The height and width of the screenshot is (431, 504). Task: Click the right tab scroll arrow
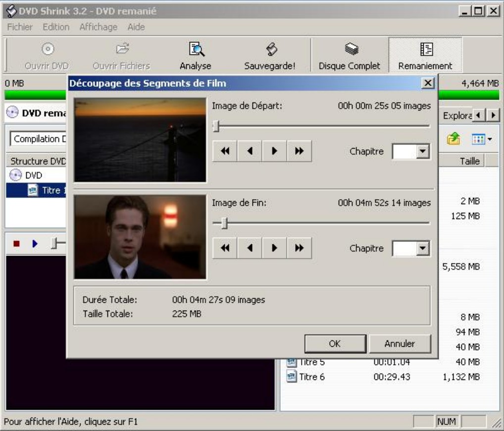[x=493, y=115]
